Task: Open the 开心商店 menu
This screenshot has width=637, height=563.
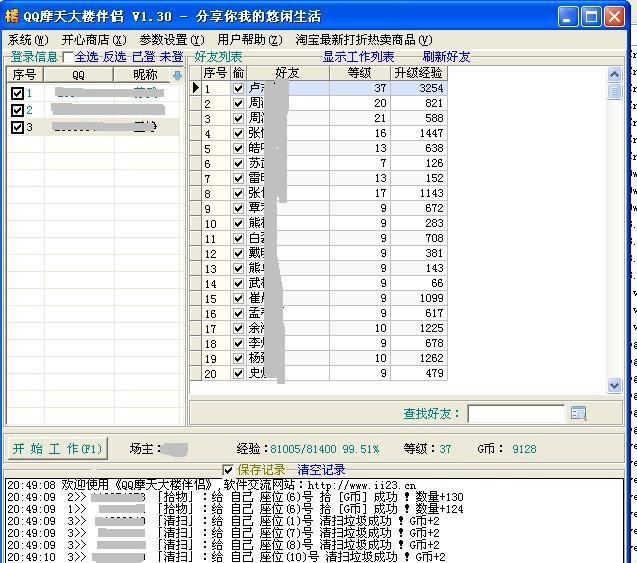Action: pos(94,39)
